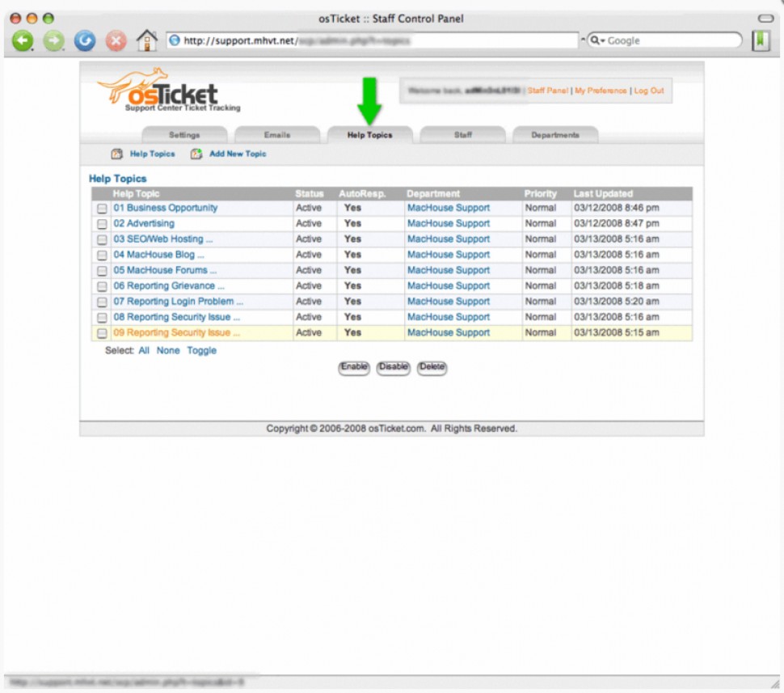Click the Help Topics submenu link

153,154
